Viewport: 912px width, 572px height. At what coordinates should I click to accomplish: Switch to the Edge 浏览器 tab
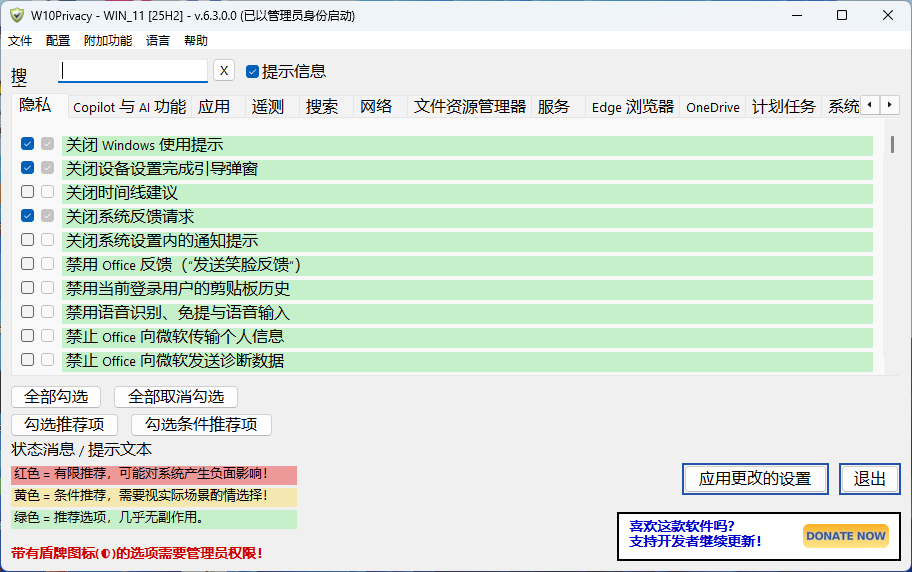[632, 107]
